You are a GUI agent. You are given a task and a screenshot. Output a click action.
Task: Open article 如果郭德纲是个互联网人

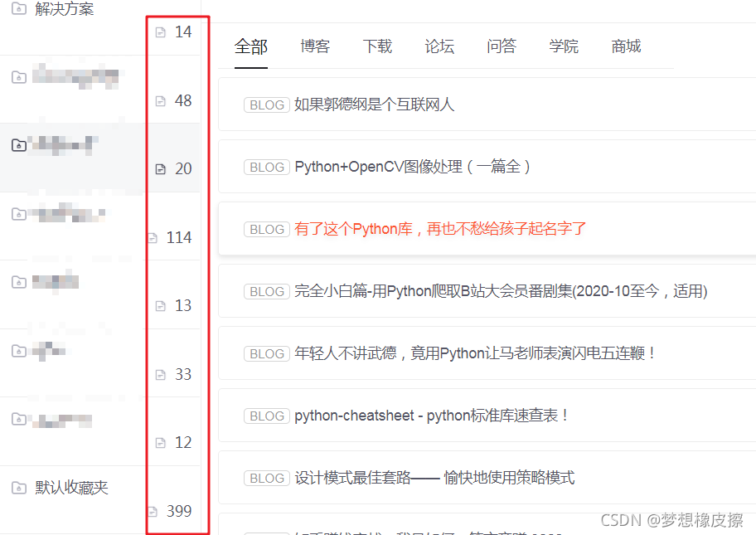click(x=374, y=105)
